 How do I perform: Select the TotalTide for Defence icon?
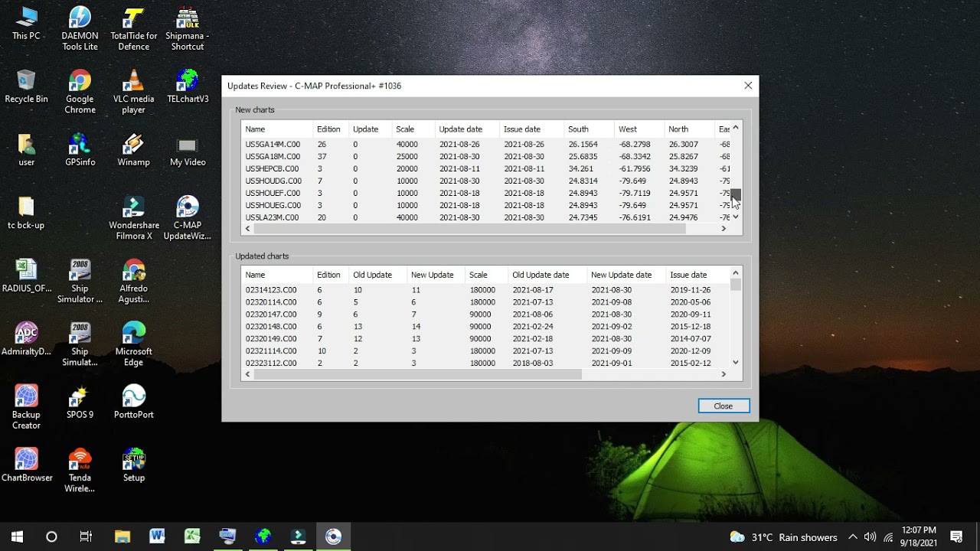[x=133, y=29]
